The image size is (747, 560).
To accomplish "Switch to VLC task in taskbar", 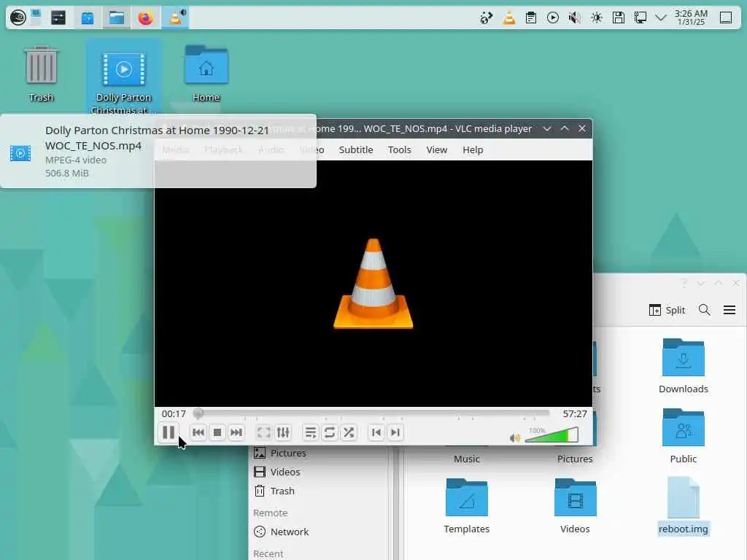I will (x=175, y=18).
